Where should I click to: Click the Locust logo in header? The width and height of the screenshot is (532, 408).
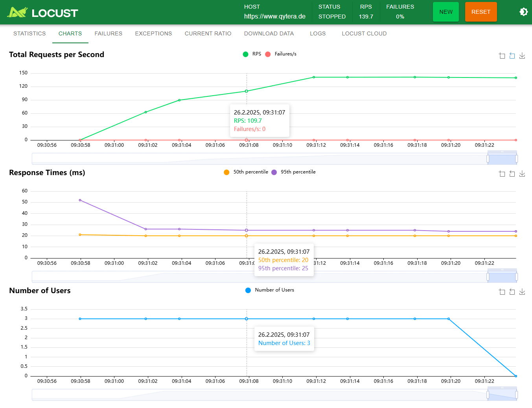pyautogui.click(x=42, y=13)
